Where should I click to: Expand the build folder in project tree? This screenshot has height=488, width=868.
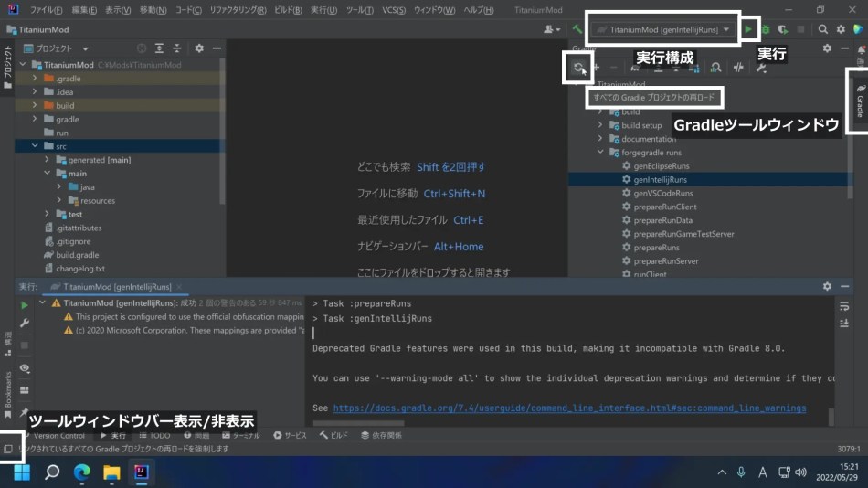35,105
